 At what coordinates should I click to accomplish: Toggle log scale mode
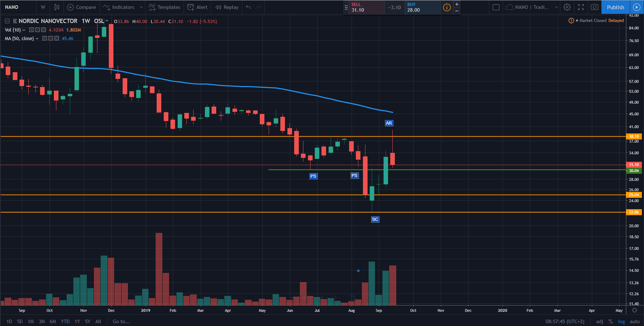pyautogui.click(x=621, y=321)
